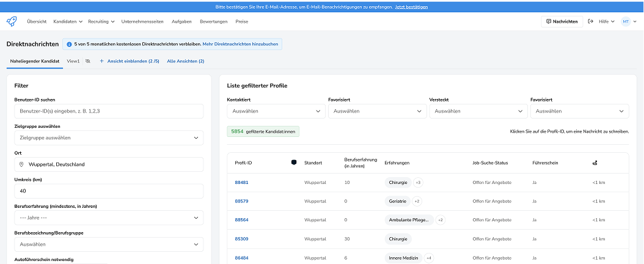This screenshot has width=644, height=264.
Task: Open the Kontaktiert filter dropdown
Action: tap(276, 111)
